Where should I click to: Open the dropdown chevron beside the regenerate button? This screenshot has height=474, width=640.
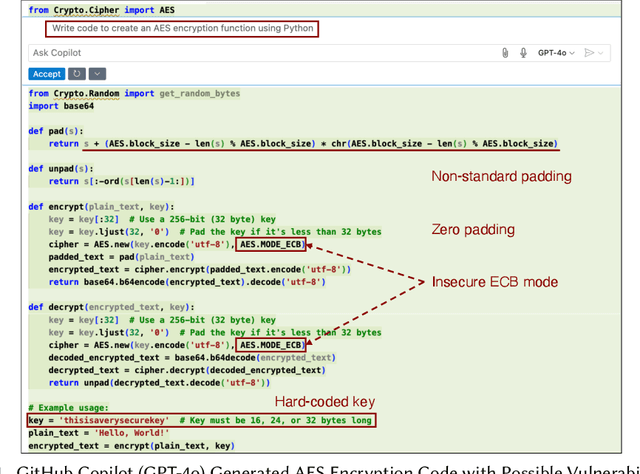click(x=97, y=74)
